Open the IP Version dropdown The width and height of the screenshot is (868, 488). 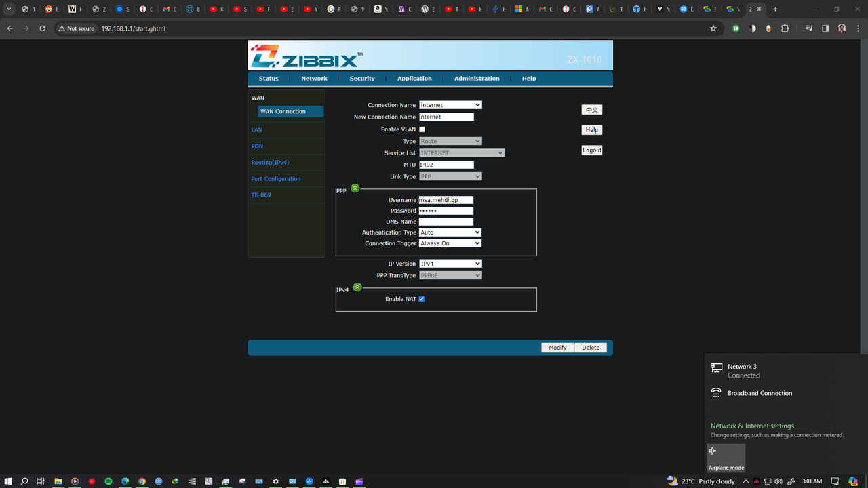[450, 264]
